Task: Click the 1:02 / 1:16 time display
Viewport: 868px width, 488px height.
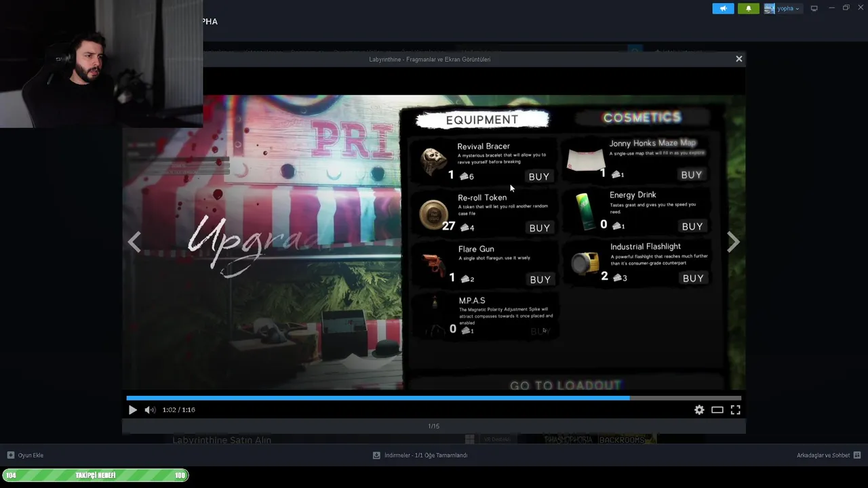Action: (179, 410)
